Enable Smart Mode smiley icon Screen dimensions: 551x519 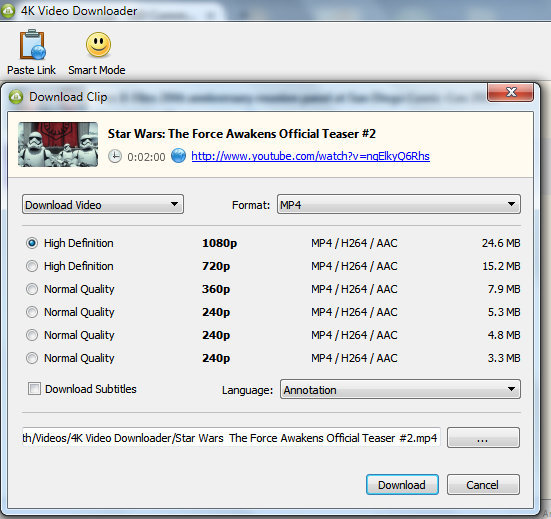[x=98, y=45]
